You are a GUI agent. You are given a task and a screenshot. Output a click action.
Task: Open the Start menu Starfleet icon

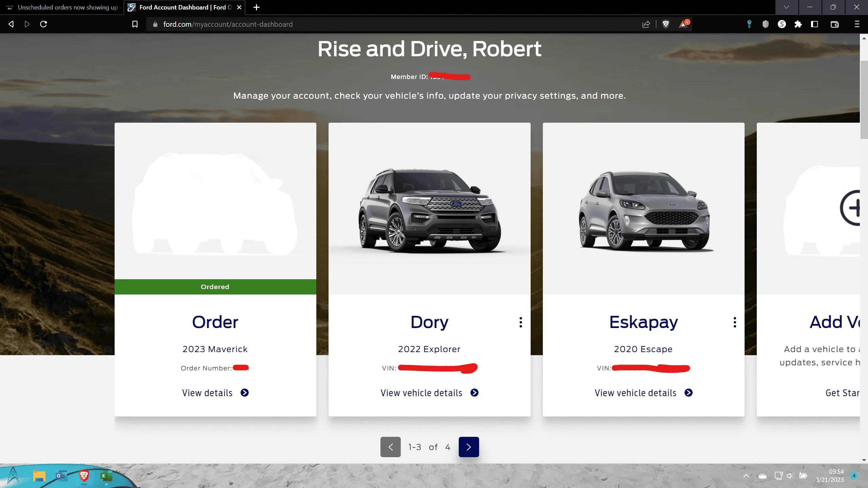click(13, 476)
